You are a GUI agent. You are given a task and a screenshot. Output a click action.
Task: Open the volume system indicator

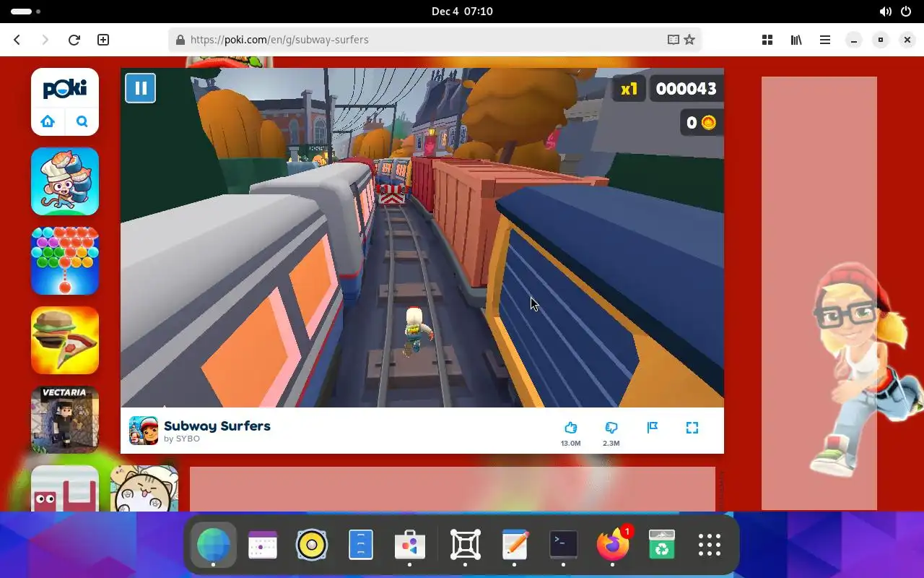[x=885, y=12]
